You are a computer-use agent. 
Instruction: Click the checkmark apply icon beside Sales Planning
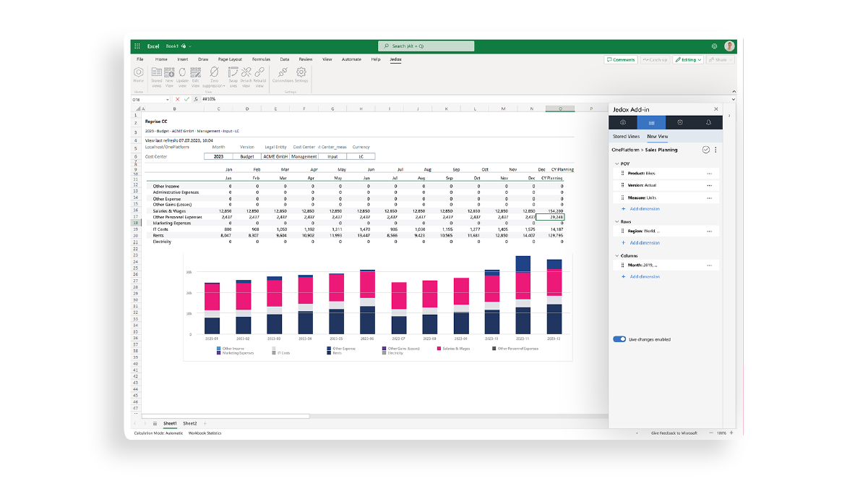tap(705, 150)
